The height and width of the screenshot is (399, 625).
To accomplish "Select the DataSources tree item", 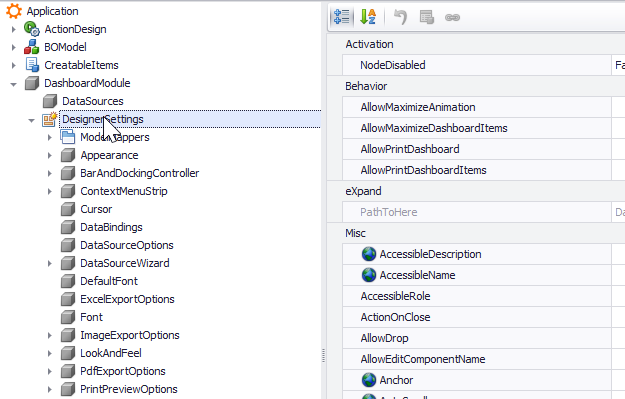I will [x=92, y=101].
